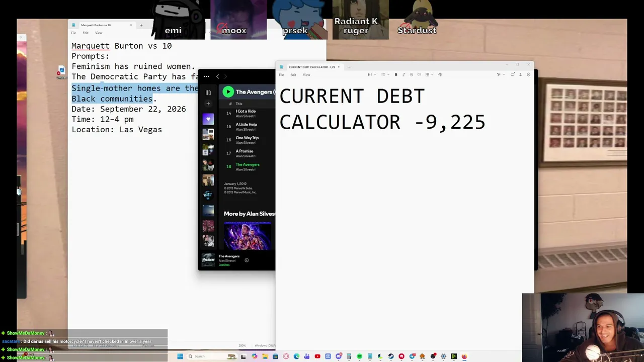Open Spotify three-dot menu
This screenshot has height=362, width=644.
206,76
